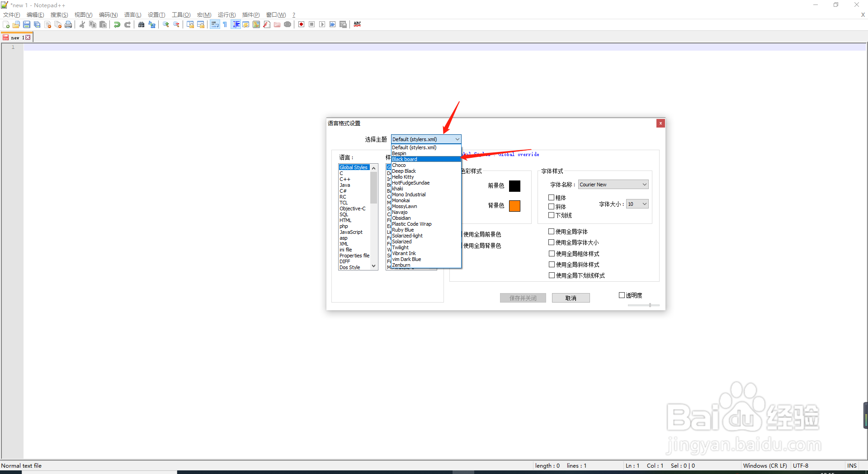868x474 pixels.
Task: Toggle the 透明度 transparency checkbox
Action: click(x=622, y=295)
